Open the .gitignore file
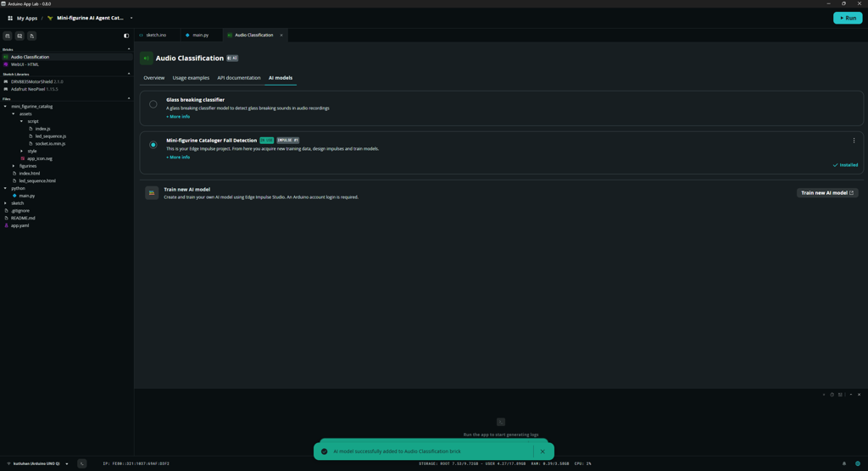Image resolution: width=868 pixels, height=471 pixels. [20, 210]
